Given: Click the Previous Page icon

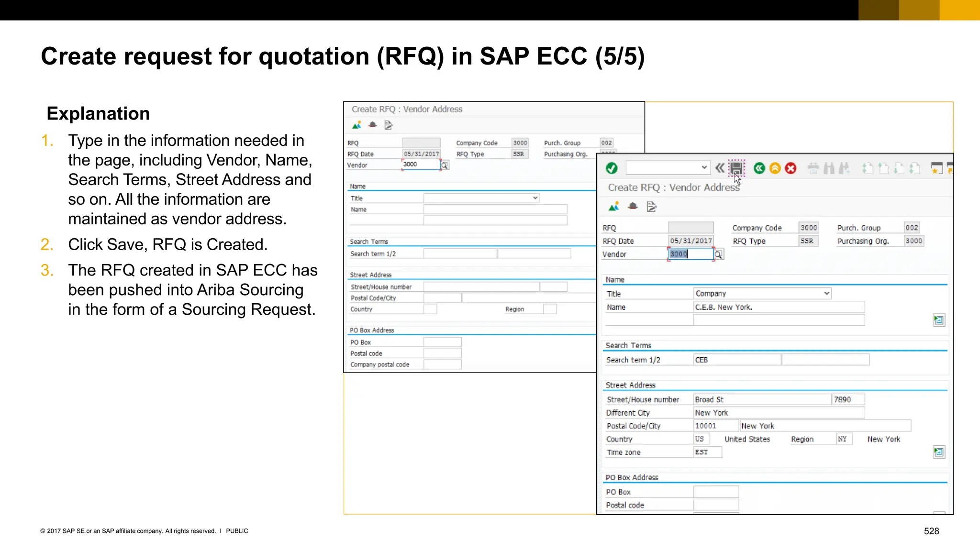Looking at the screenshot, I should [x=883, y=168].
